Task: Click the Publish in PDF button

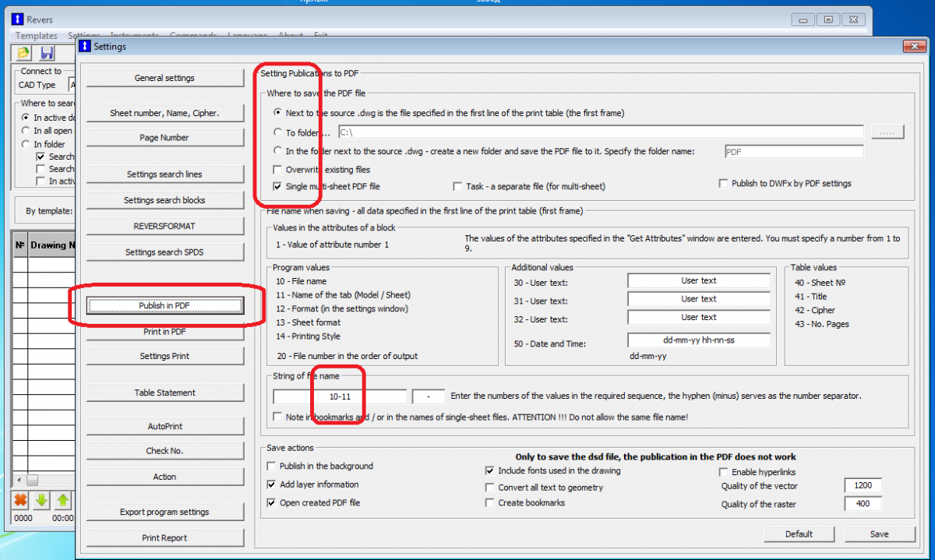Action: 164,306
